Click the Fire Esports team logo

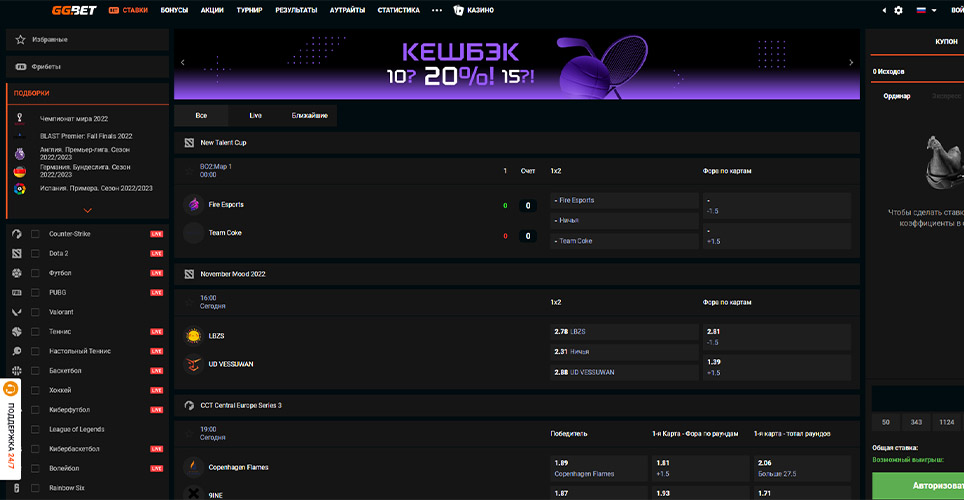point(193,205)
